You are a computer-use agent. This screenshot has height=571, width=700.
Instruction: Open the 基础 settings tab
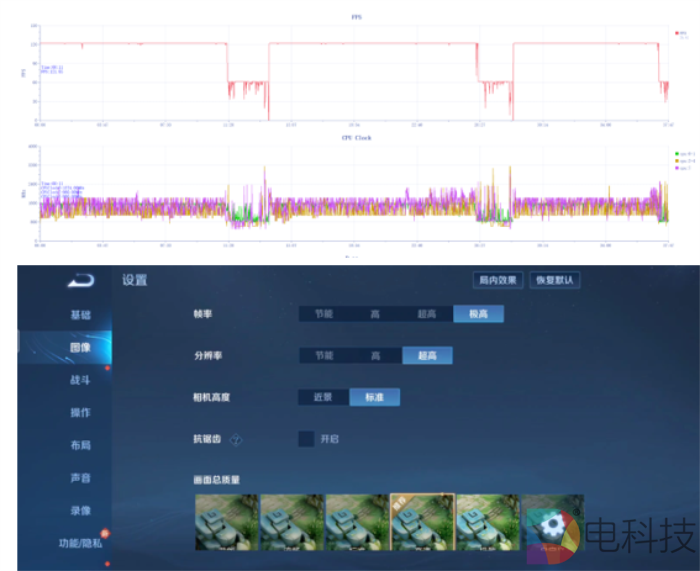(x=80, y=315)
